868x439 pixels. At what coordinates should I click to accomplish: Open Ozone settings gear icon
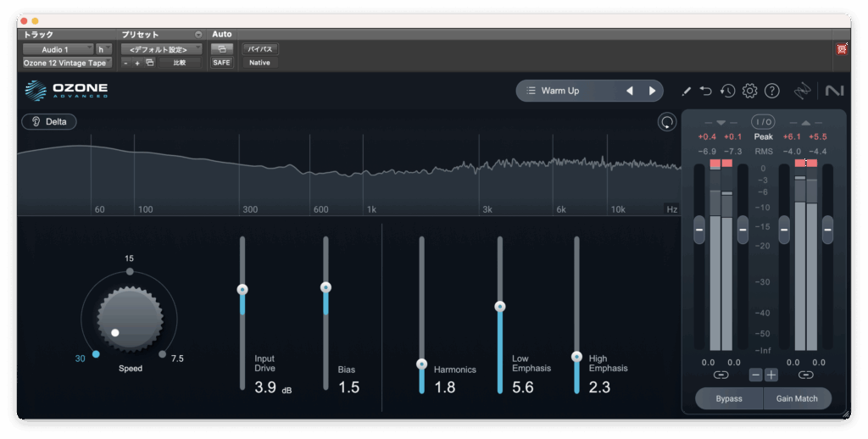coord(749,91)
